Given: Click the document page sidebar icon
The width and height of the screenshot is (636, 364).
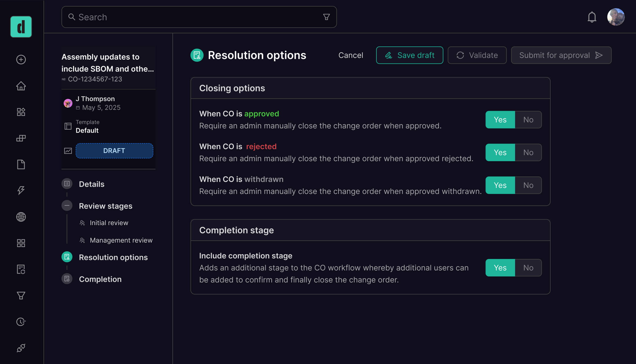Looking at the screenshot, I should click(21, 164).
